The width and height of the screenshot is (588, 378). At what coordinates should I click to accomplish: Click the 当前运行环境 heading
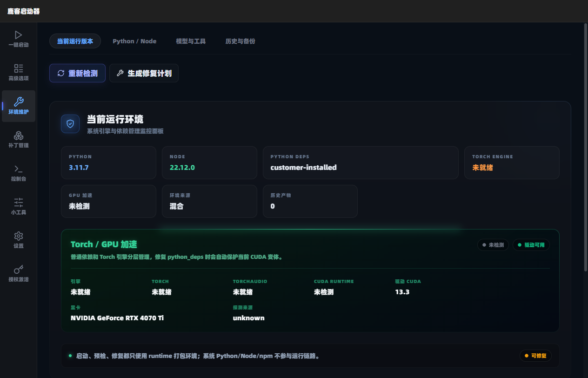tap(115, 120)
